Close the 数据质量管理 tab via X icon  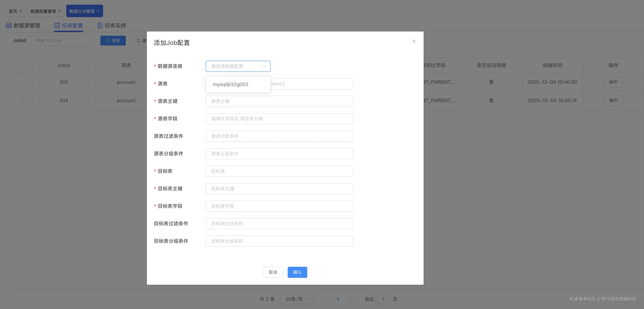point(59,11)
